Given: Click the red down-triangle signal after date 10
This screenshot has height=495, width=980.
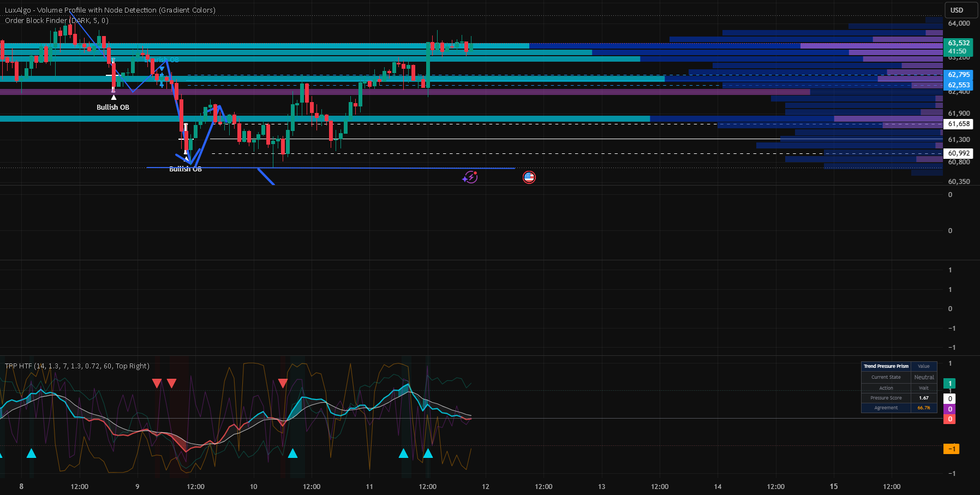Looking at the screenshot, I should pos(283,383).
